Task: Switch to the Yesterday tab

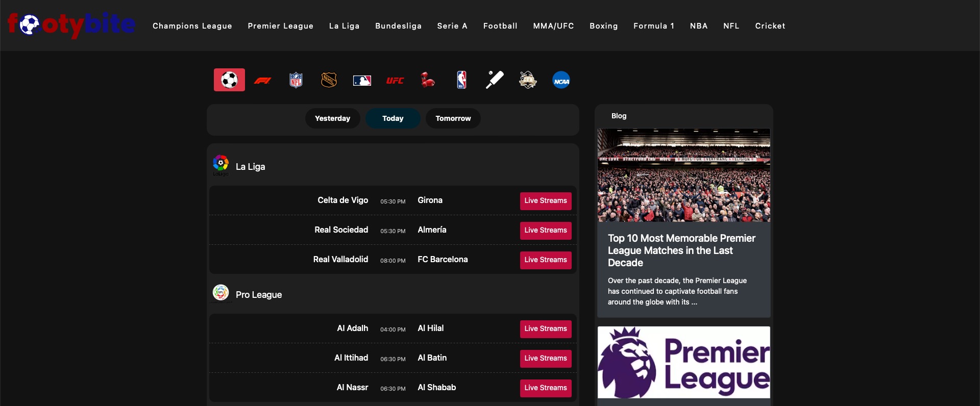Action: pos(332,118)
